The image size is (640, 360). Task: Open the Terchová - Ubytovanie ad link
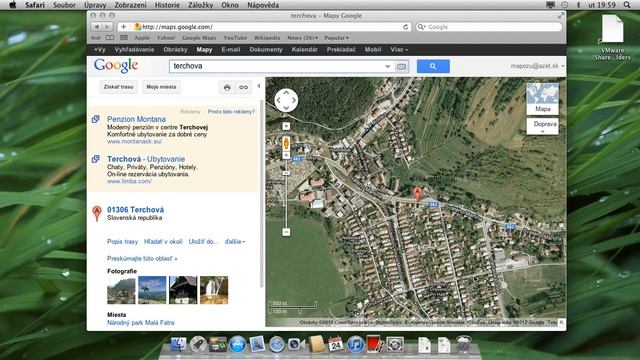146,159
